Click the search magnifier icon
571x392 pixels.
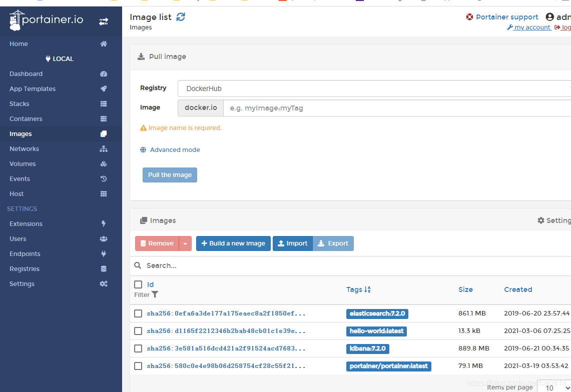pos(138,265)
